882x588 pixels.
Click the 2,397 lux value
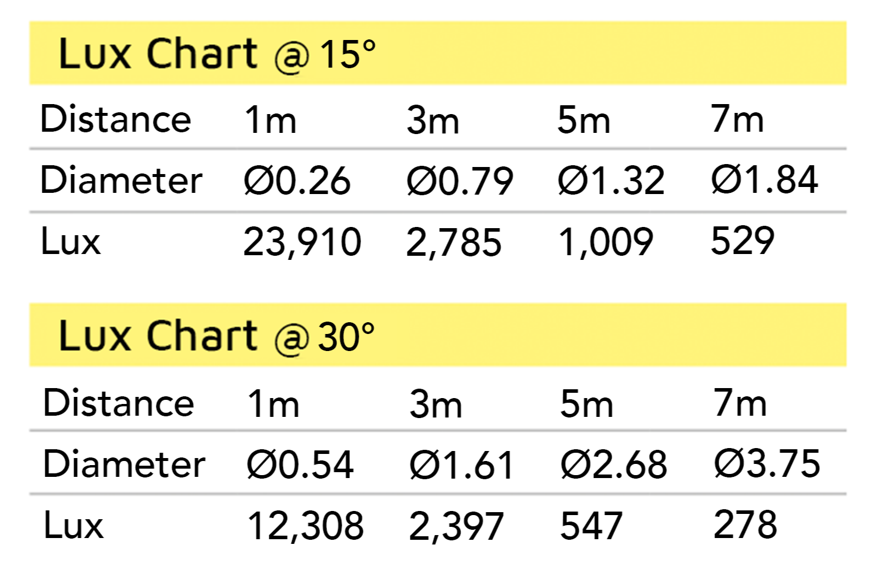[x=456, y=526]
